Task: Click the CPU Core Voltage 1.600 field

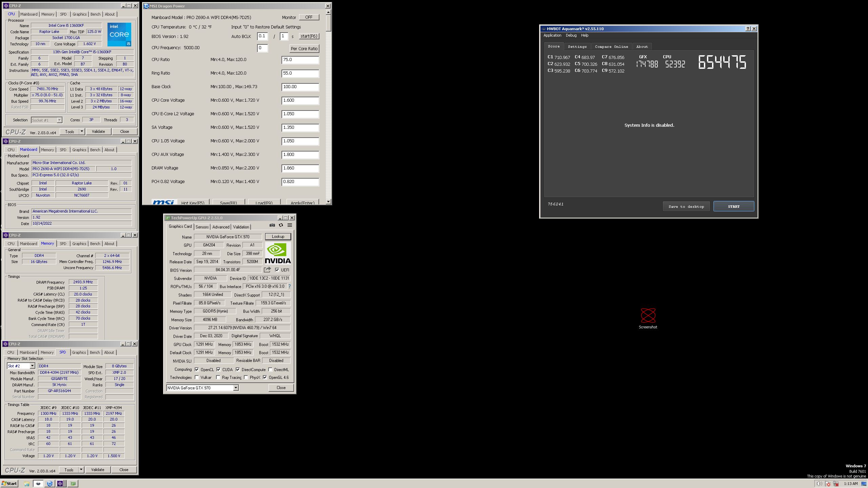Action: (x=300, y=100)
